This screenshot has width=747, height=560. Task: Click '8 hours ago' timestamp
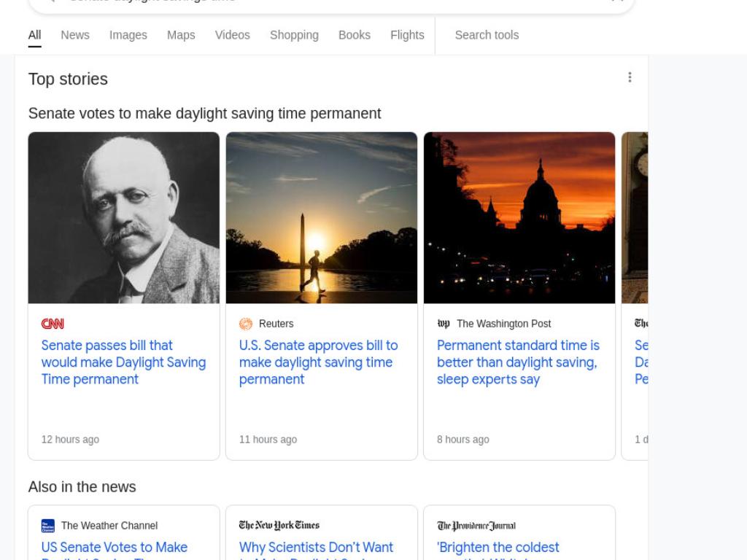click(463, 440)
